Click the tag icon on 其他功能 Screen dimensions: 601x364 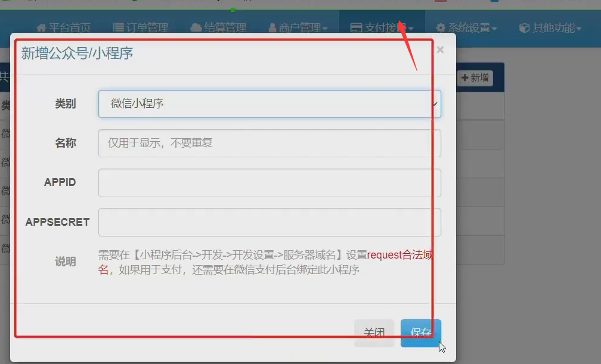(524, 27)
